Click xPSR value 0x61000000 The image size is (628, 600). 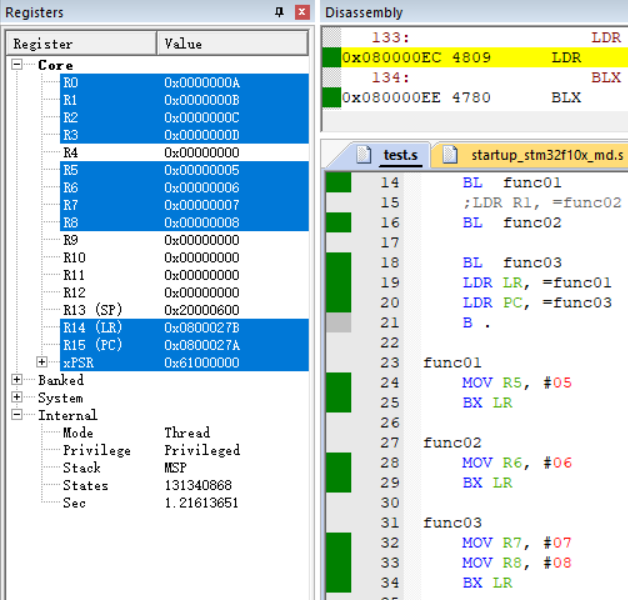click(x=202, y=362)
